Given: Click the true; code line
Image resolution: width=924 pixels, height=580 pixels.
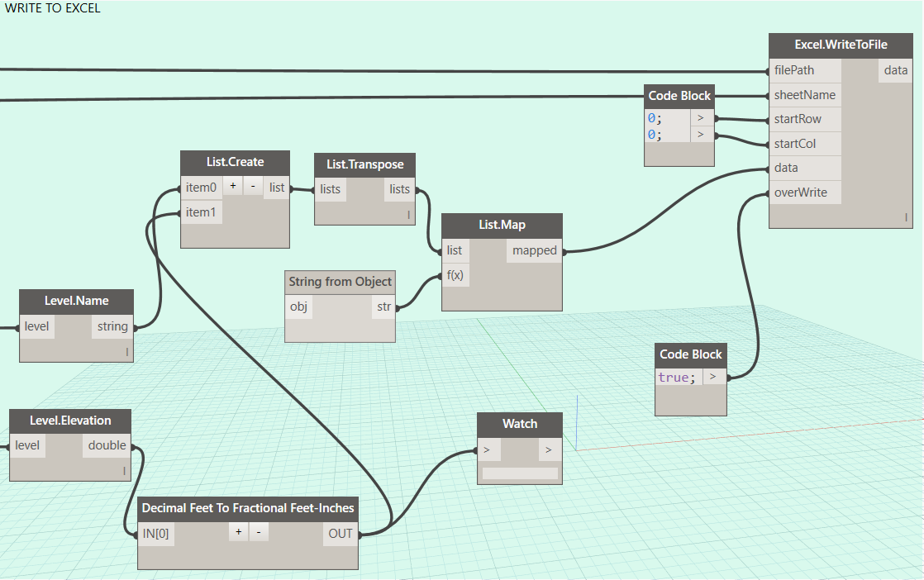Looking at the screenshot, I should click(677, 378).
